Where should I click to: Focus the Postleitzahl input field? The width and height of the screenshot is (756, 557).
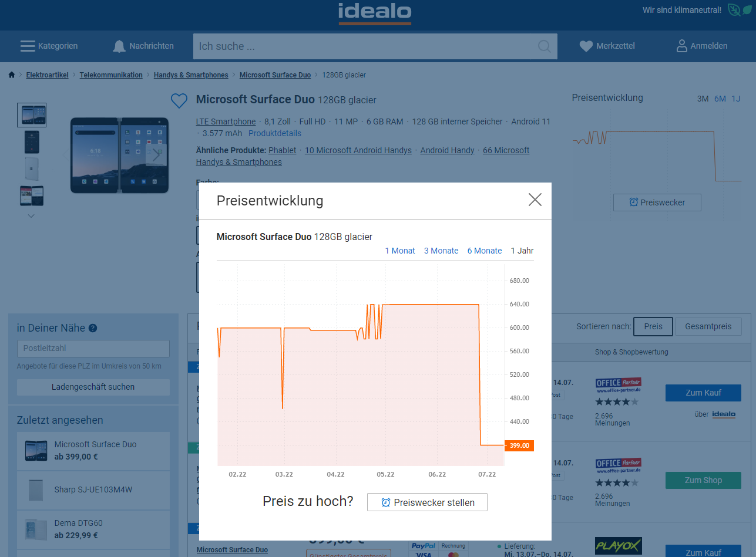[93, 348]
